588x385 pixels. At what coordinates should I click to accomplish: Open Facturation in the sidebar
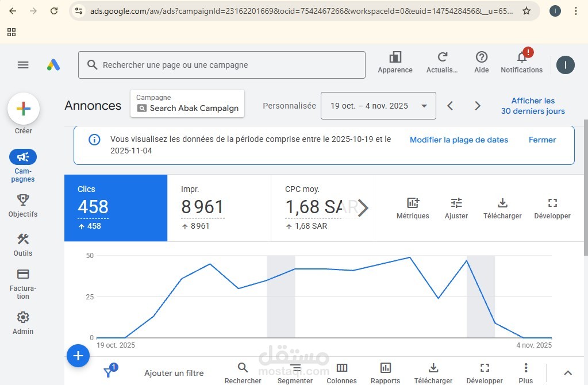23,284
